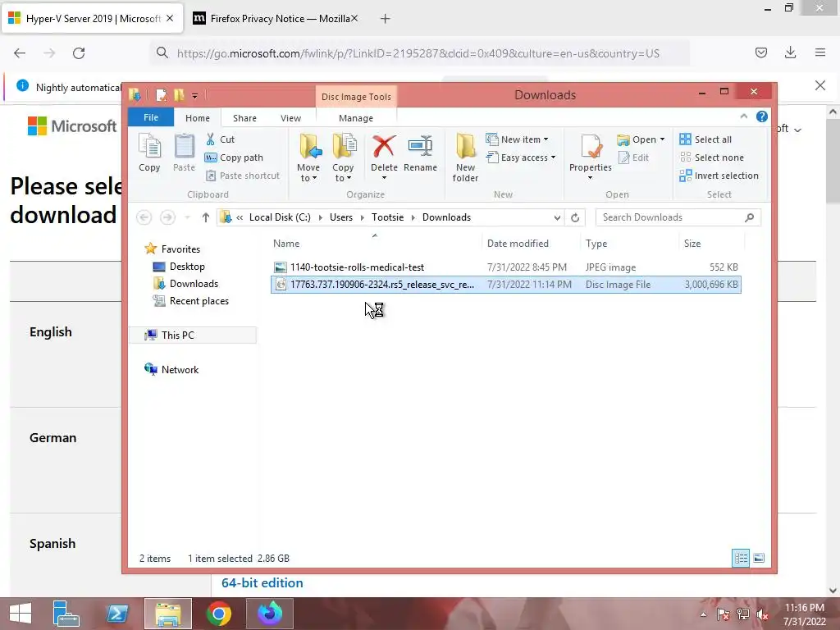Sort by Date modified column header
Image resolution: width=840 pixels, height=630 pixels.
tap(518, 243)
